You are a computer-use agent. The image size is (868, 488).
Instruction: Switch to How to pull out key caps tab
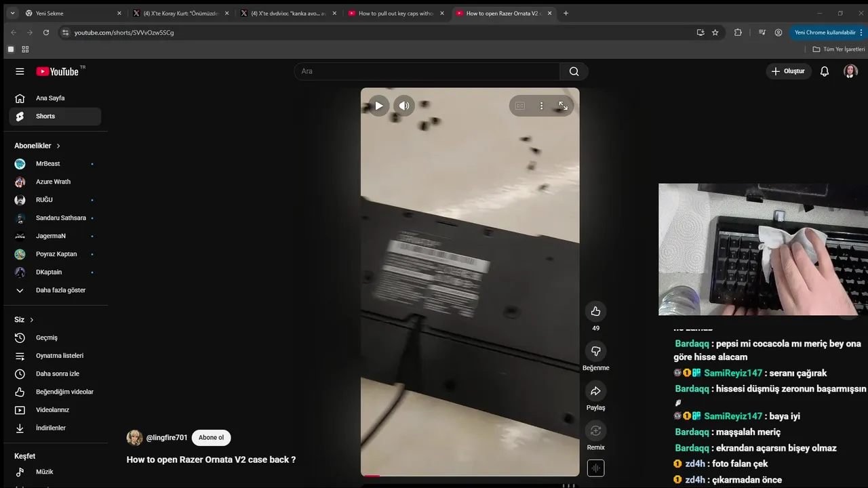click(396, 13)
